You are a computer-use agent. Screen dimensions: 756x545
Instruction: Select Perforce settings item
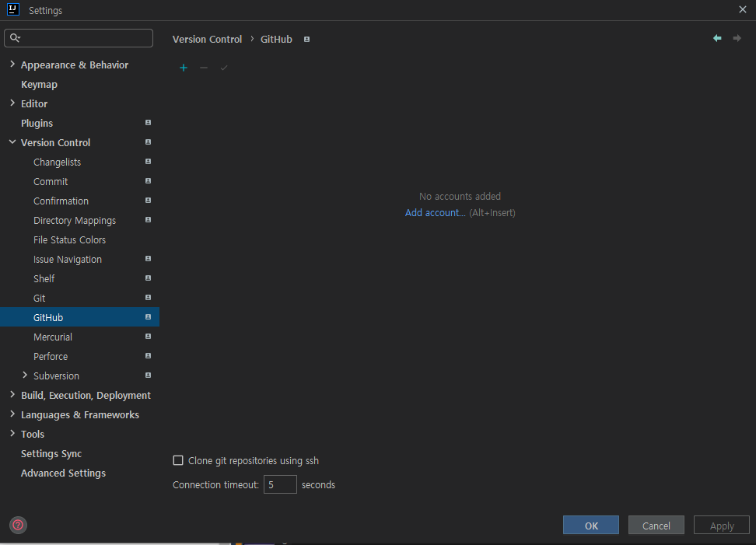click(x=51, y=357)
